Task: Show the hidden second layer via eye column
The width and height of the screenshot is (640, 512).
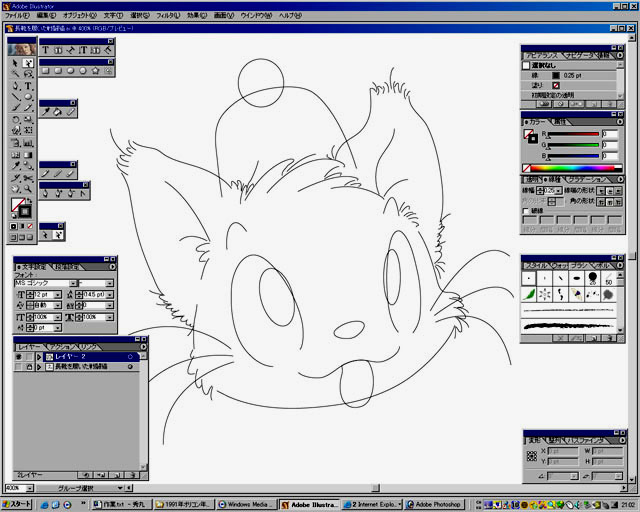Action: [18, 367]
